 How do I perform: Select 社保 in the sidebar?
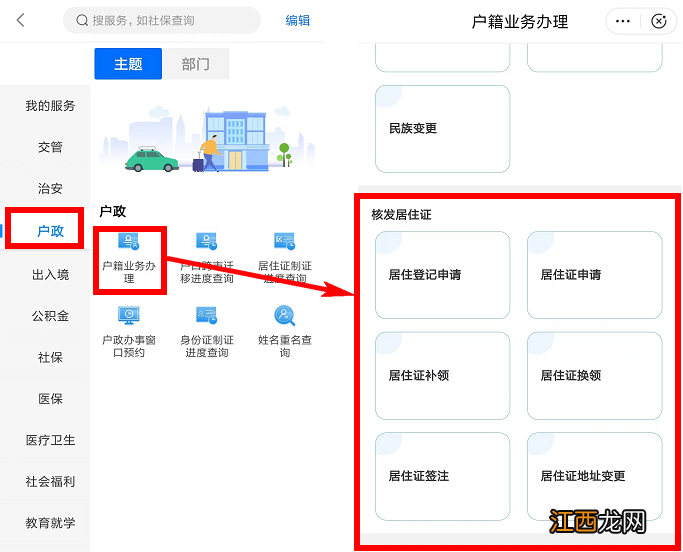[x=50, y=357]
